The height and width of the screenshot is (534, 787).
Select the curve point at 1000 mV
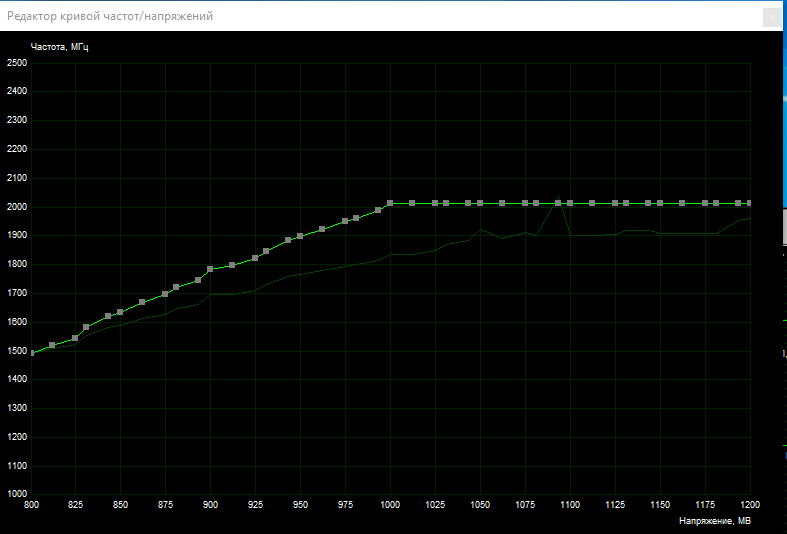coord(390,203)
